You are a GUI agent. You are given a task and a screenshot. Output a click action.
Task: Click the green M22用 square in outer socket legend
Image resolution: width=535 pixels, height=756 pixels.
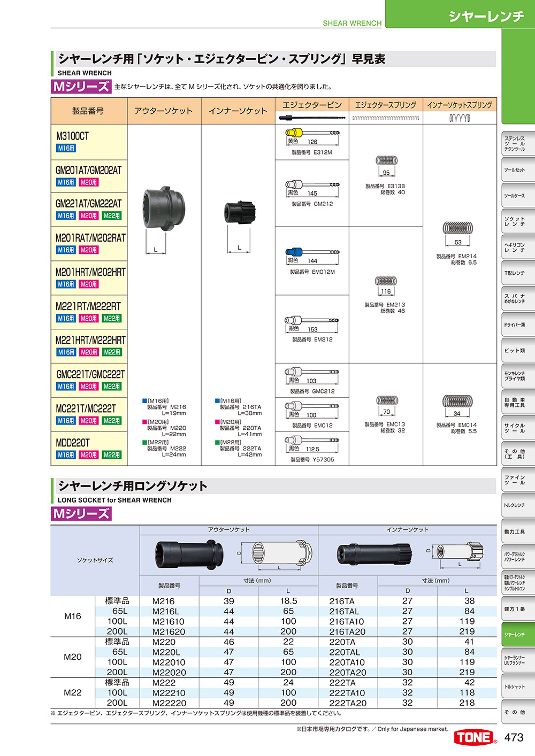click(x=144, y=442)
